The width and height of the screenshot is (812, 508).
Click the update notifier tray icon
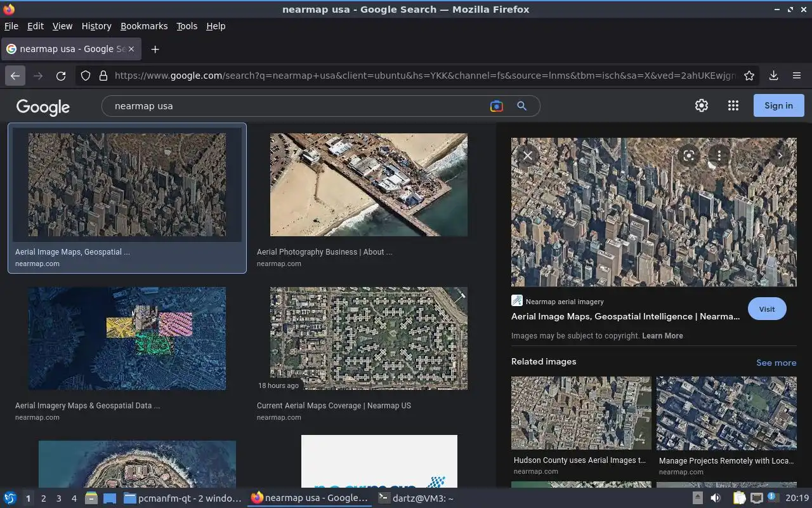[773, 498]
